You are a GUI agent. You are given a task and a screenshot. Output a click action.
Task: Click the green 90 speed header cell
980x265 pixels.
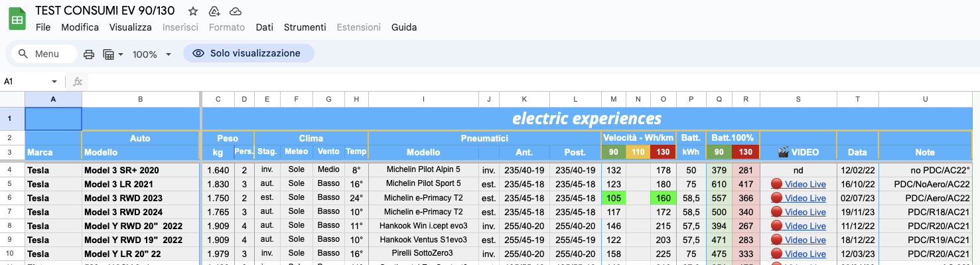(614, 152)
